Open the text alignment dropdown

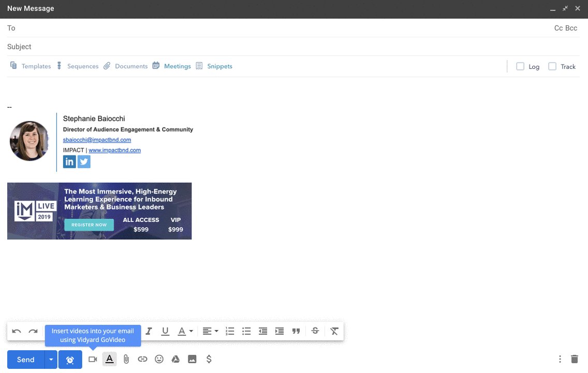(210, 332)
